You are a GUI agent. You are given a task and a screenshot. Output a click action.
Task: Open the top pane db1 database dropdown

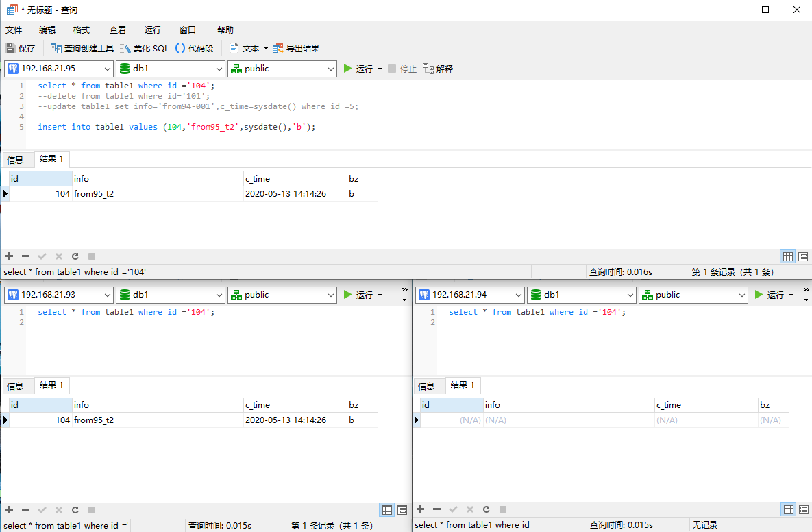[x=171, y=69]
